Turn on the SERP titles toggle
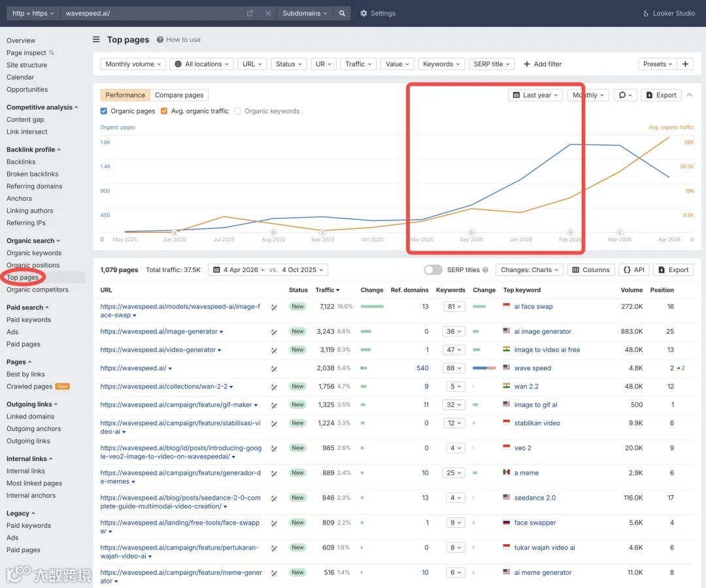 433,270
